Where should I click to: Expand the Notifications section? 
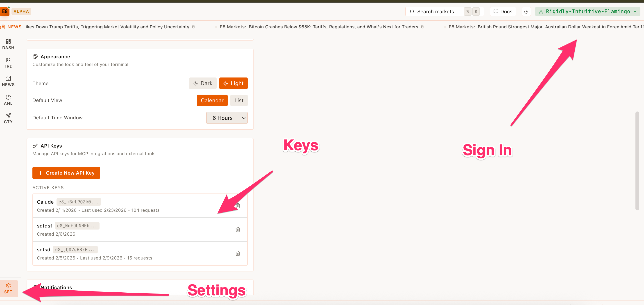coord(56,287)
